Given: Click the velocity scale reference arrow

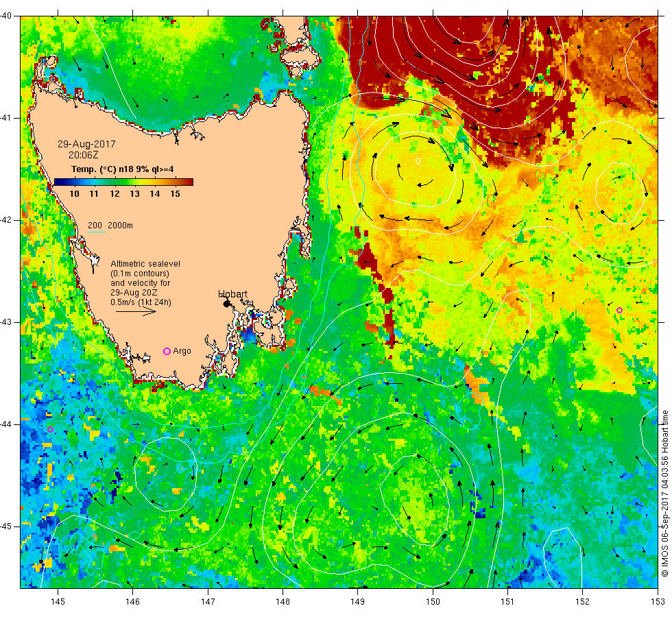Looking at the screenshot, I should pos(136,311).
